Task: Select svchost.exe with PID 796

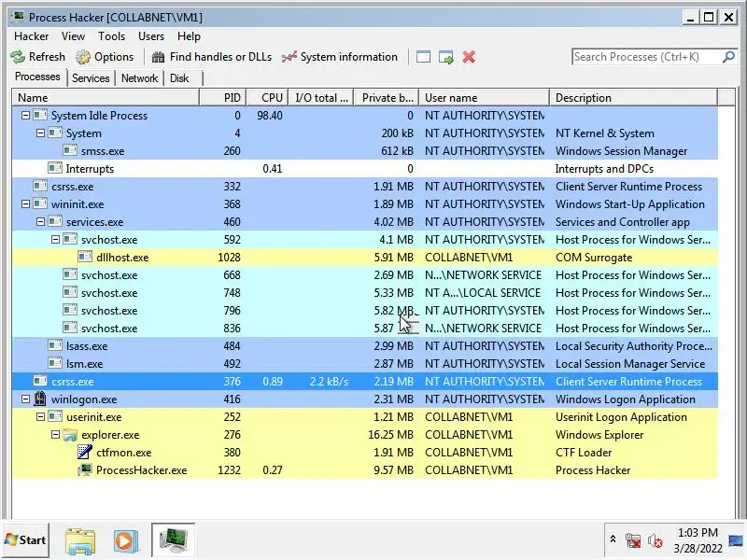Action: [x=365, y=311]
